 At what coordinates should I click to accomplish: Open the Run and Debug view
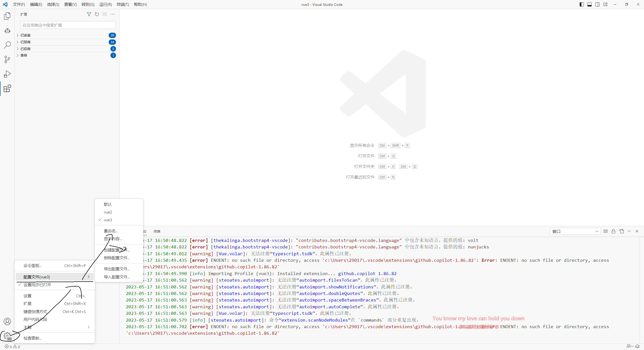tap(7, 74)
